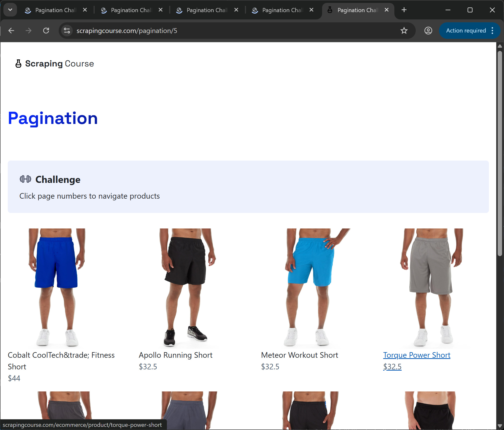Switch to the first Pagination Challenge tab
This screenshot has height=430, width=504.
click(56, 10)
